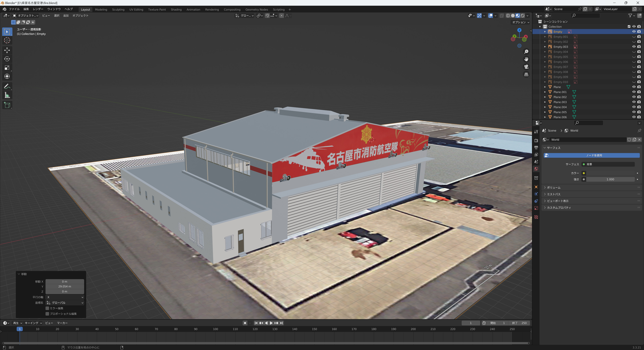Open the Physics properties tab
The image size is (644, 350).
(x=536, y=194)
